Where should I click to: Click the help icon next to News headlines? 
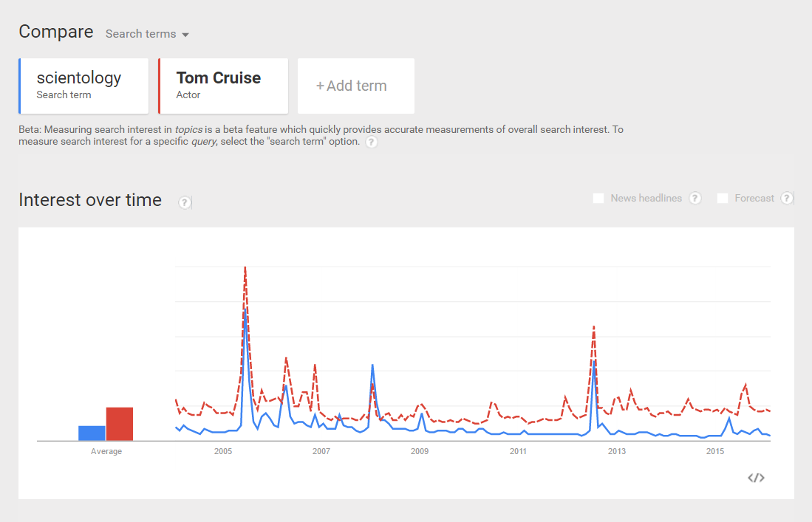[x=695, y=198]
